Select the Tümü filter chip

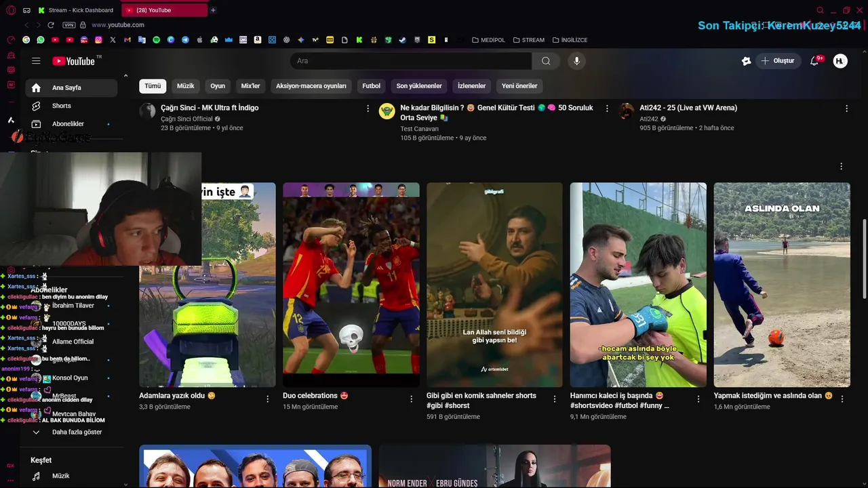(x=153, y=86)
